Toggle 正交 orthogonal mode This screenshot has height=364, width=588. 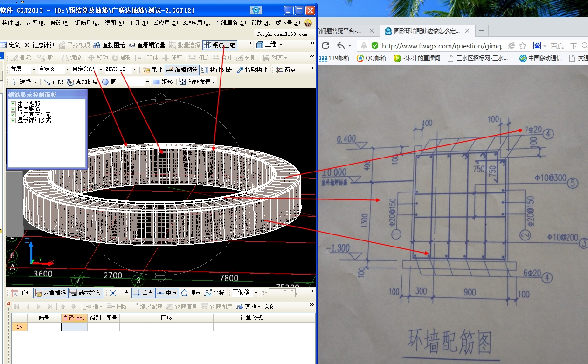point(21,293)
